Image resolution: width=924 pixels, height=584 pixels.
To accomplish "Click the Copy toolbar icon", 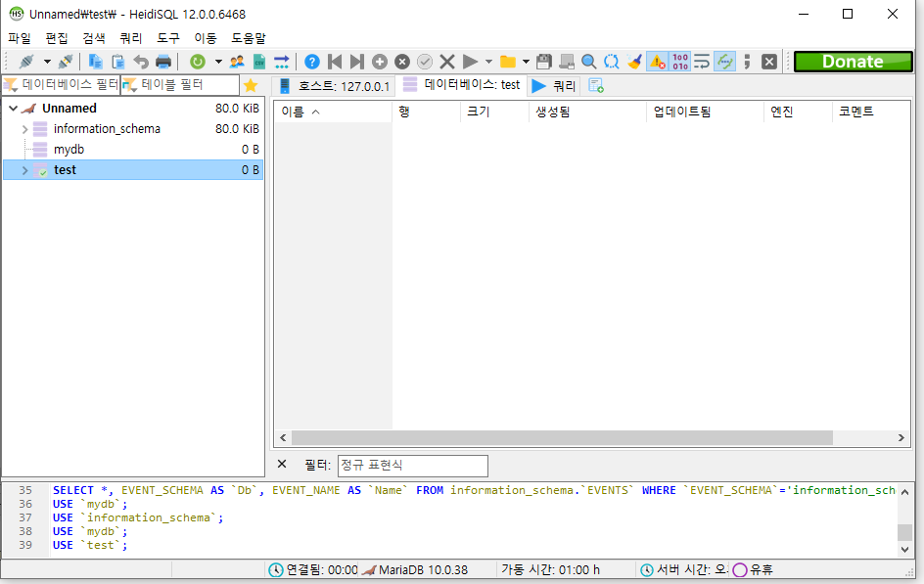I will click(95, 62).
